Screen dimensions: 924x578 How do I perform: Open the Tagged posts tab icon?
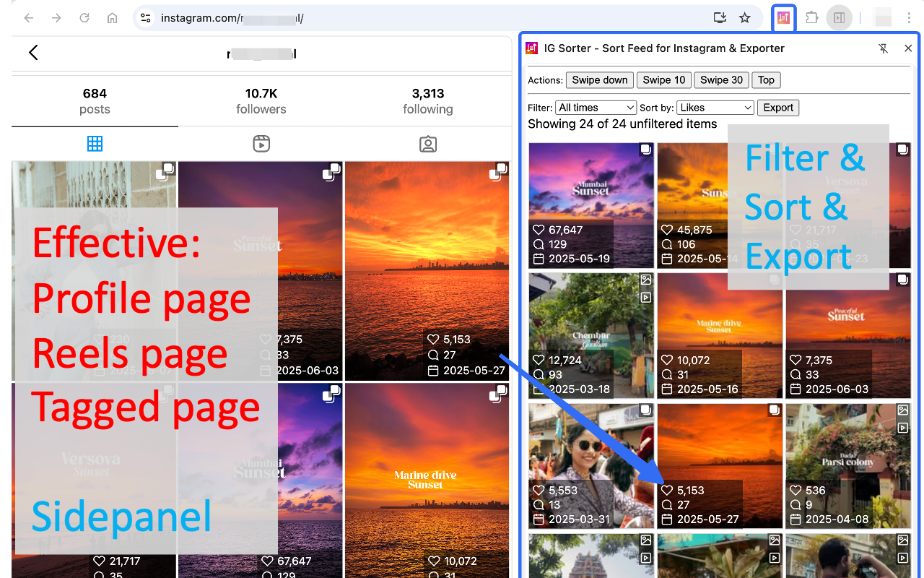pos(428,143)
